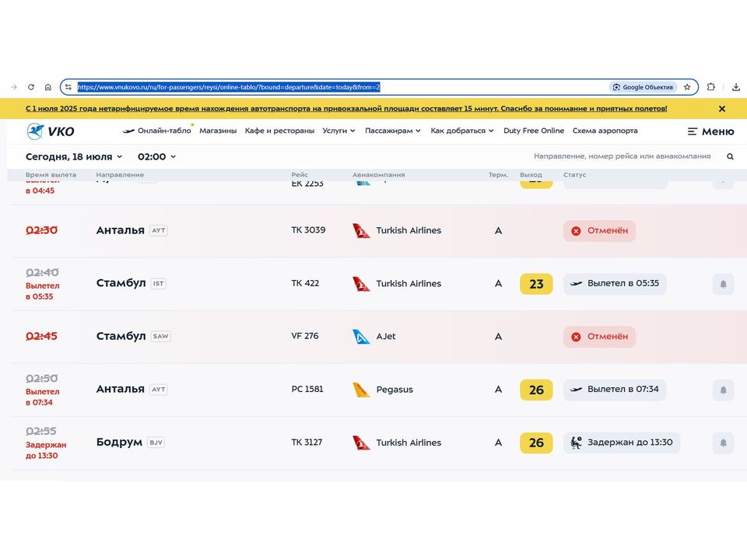Click the Turkish Airlines logo for TK 3039

361,230
